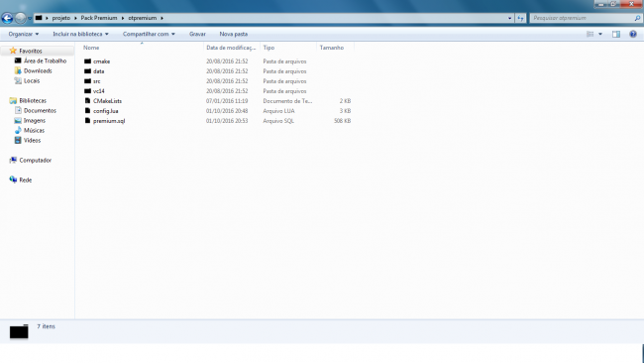Select the config.lua file
Screen dimensions: 644x363
(x=106, y=111)
